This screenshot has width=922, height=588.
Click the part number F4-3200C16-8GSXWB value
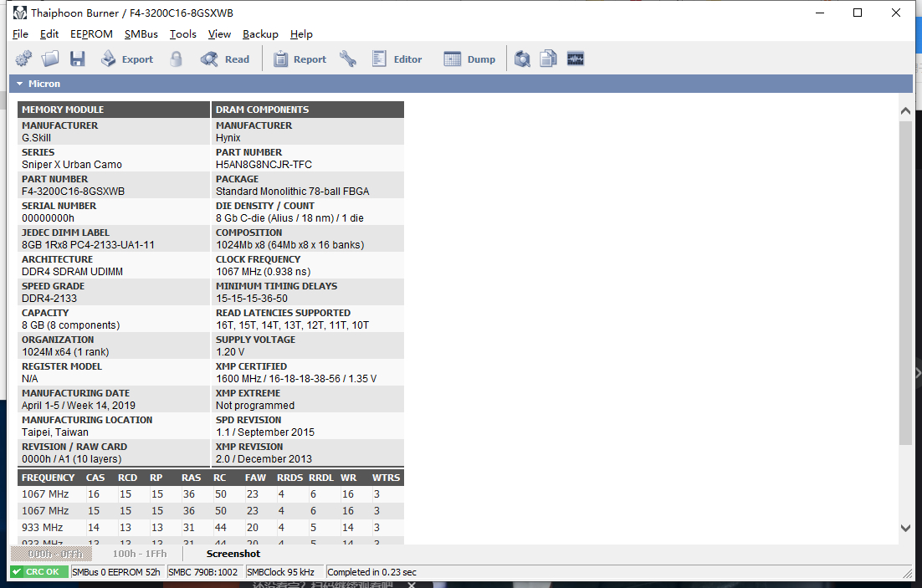[x=74, y=191]
